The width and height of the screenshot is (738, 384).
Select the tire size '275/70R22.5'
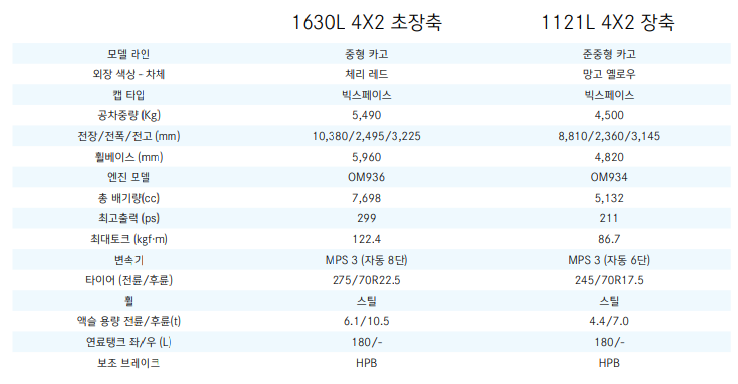[367, 280]
